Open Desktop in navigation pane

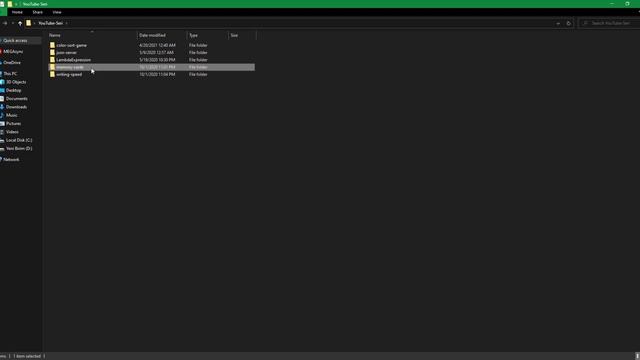[x=13, y=90]
